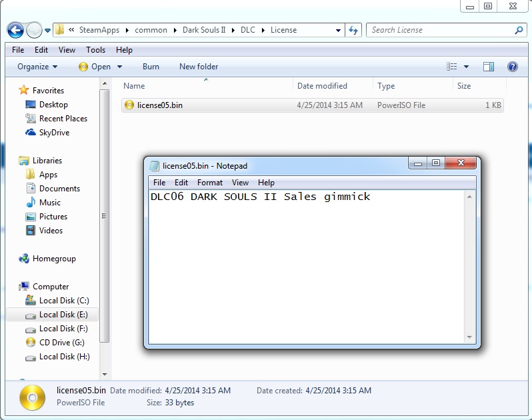Open recent locations dropdown next to navigation arrows
Screen dimensions: 532x420
[47, 31]
